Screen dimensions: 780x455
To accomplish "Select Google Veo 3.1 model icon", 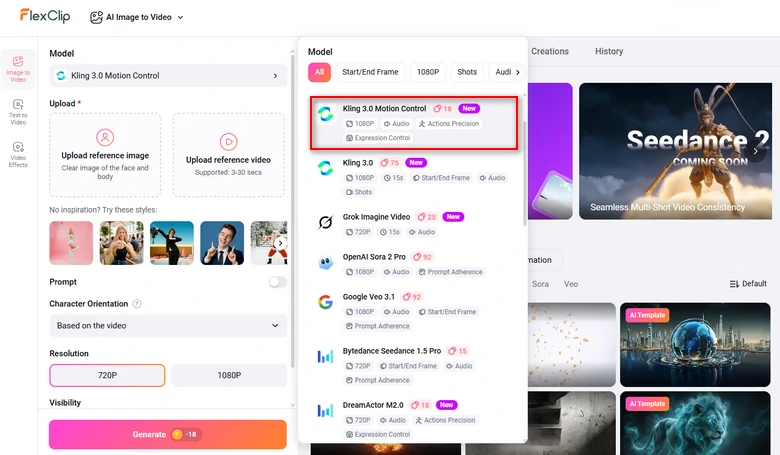I will click(x=325, y=303).
